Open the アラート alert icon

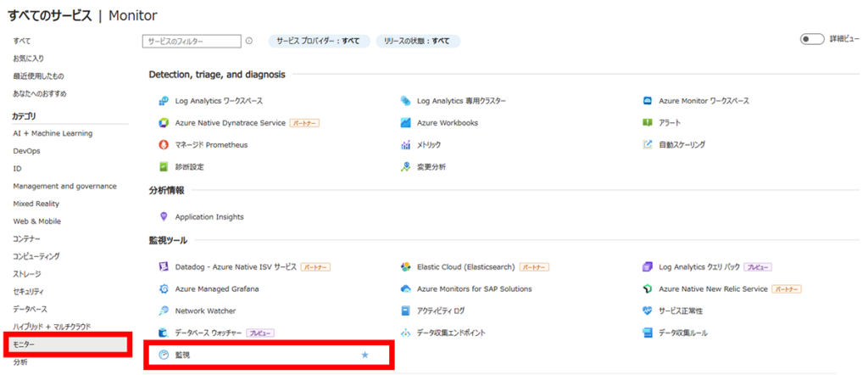(648, 123)
